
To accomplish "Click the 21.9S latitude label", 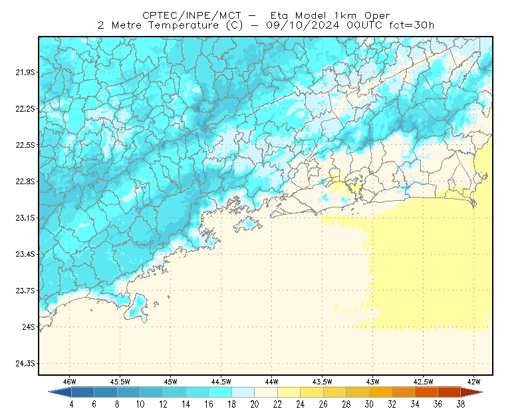I will click(25, 72).
